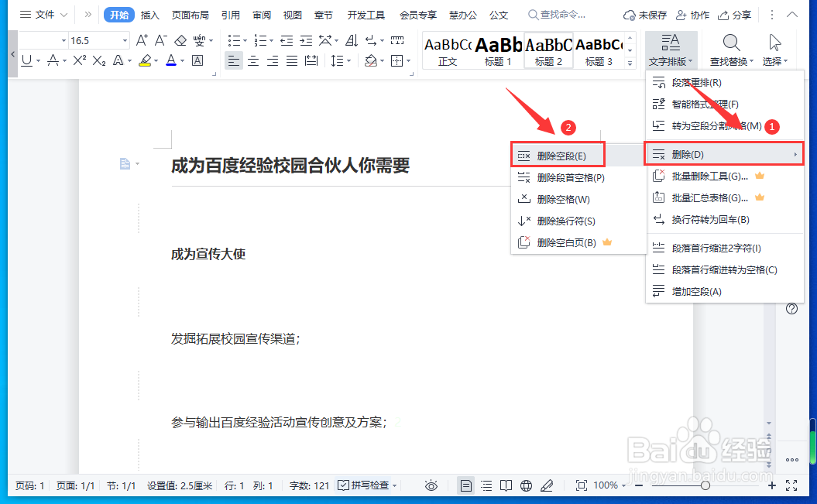Decrease font size with A- icon
The image size is (817, 504).
pyautogui.click(x=160, y=40)
